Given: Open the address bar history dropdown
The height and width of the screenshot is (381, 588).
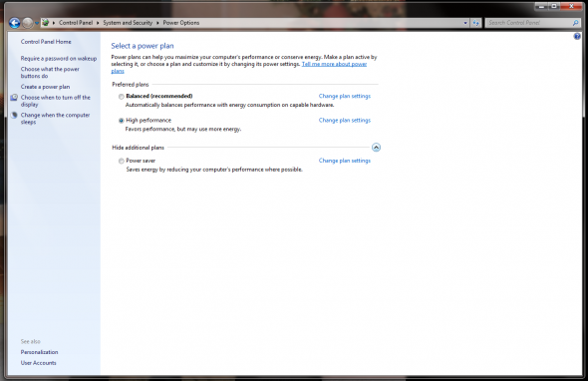Looking at the screenshot, I should tap(465, 23).
